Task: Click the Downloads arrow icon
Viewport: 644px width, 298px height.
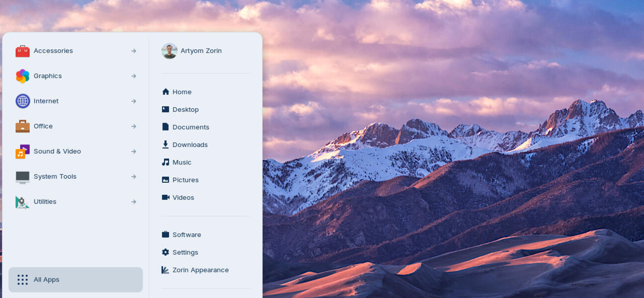Action: pos(165,144)
